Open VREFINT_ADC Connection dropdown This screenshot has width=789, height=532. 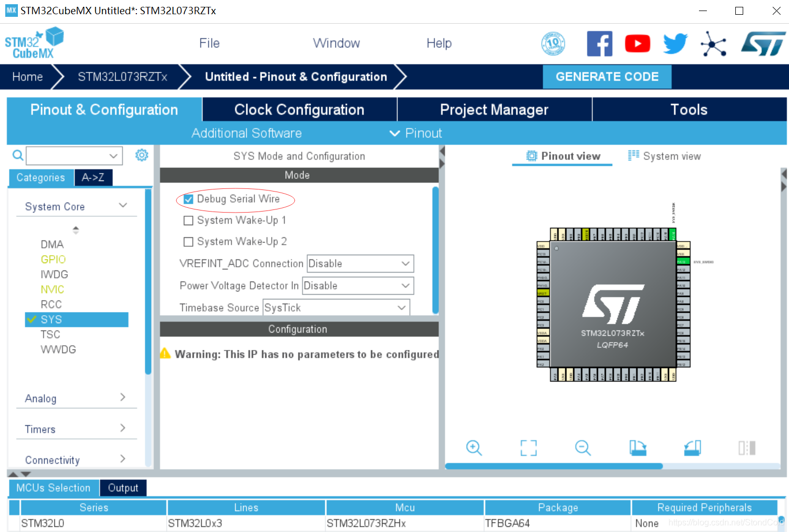coord(360,264)
